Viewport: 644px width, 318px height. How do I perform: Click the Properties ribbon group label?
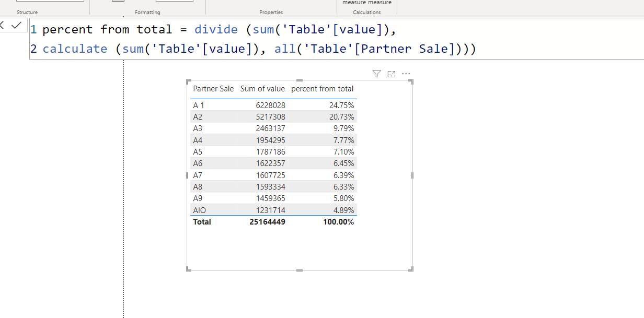click(x=271, y=12)
